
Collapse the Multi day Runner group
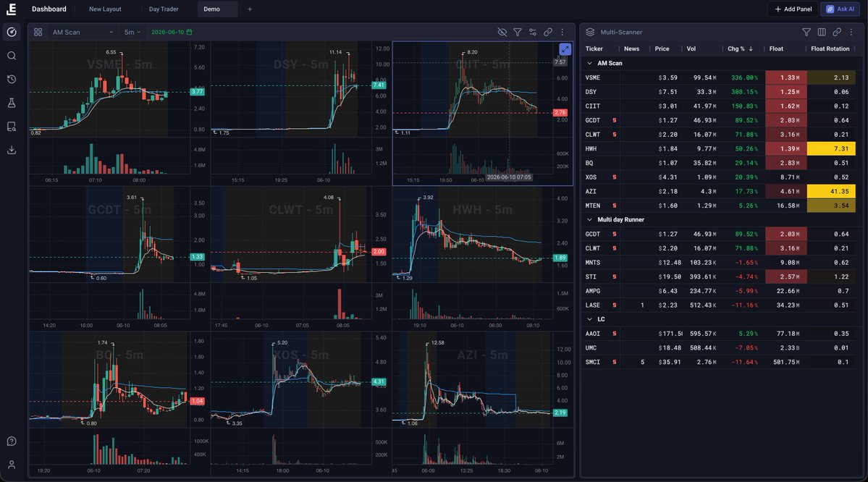click(x=589, y=220)
